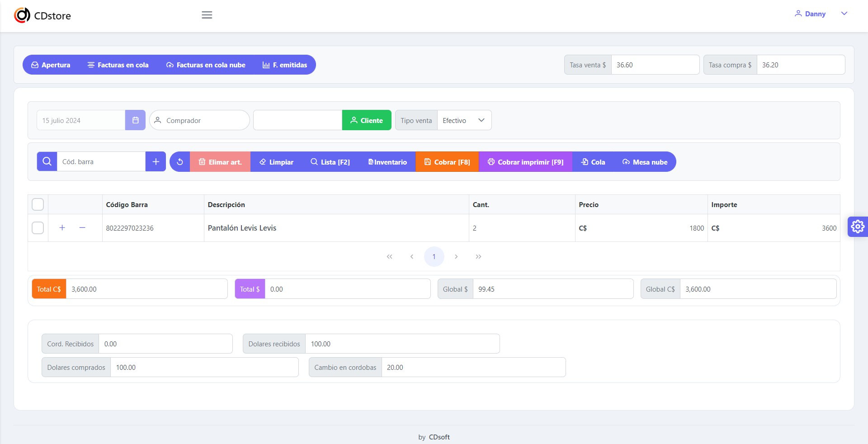
Task: Check the row checkbox for Pantalón Levis Levis
Action: (x=38, y=228)
